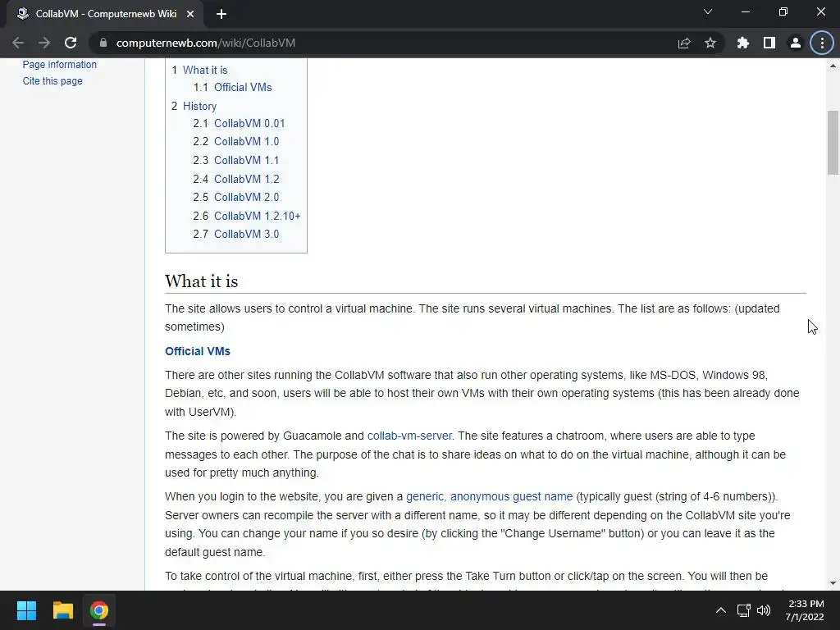Select the CollabVM - Computernewb Wiki tab

[106, 14]
